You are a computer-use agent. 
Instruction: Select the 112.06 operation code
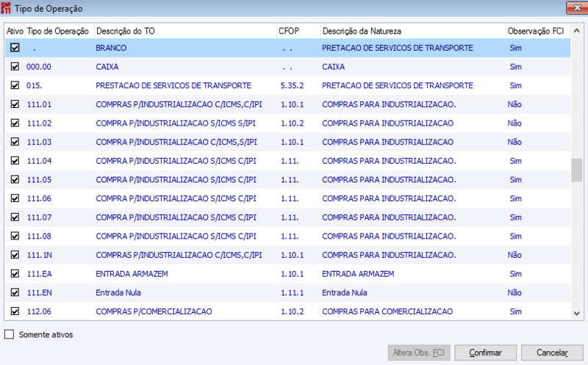(x=39, y=311)
